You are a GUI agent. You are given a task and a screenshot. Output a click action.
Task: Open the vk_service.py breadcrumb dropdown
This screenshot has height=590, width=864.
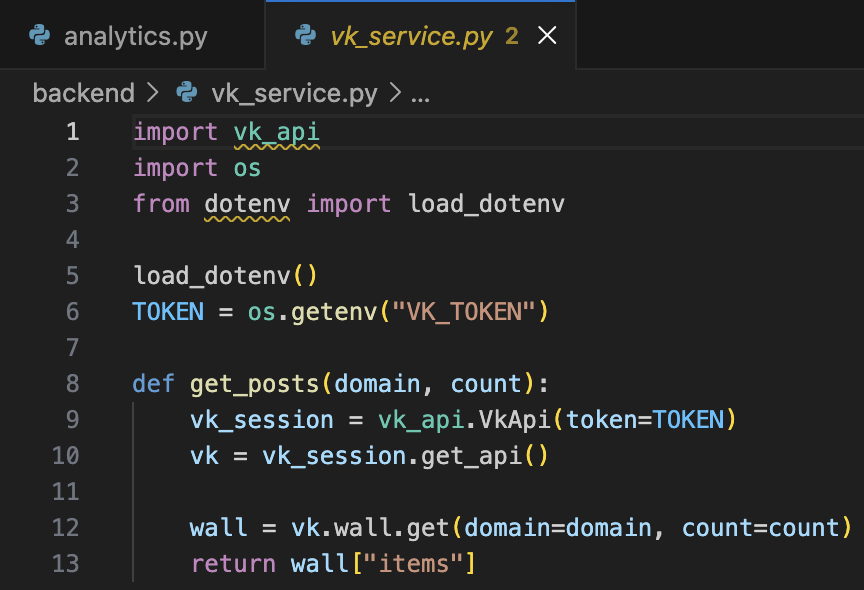(x=294, y=94)
